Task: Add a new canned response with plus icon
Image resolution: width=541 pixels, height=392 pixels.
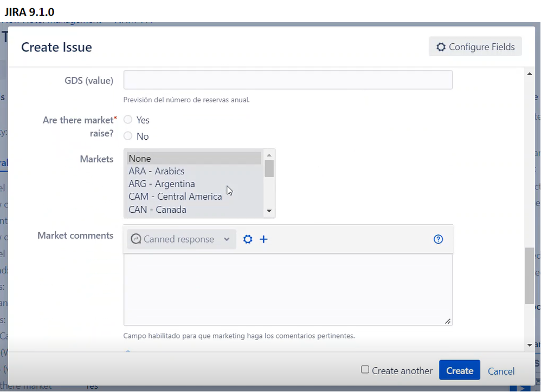Action: pos(263,239)
